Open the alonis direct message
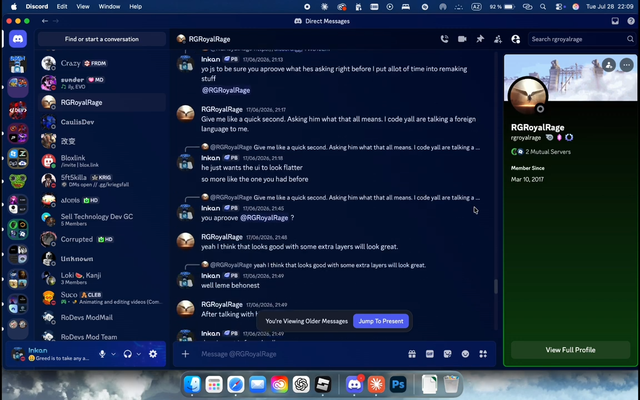 (x=102, y=200)
